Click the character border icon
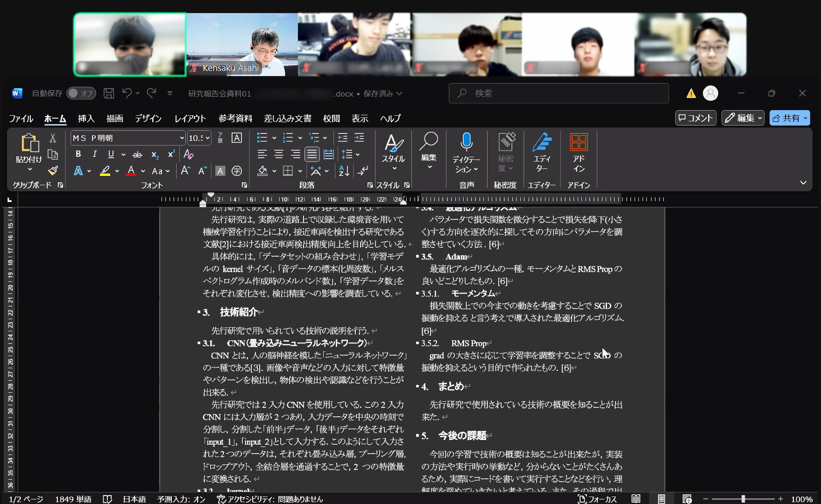821x504 pixels. [237, 138]
